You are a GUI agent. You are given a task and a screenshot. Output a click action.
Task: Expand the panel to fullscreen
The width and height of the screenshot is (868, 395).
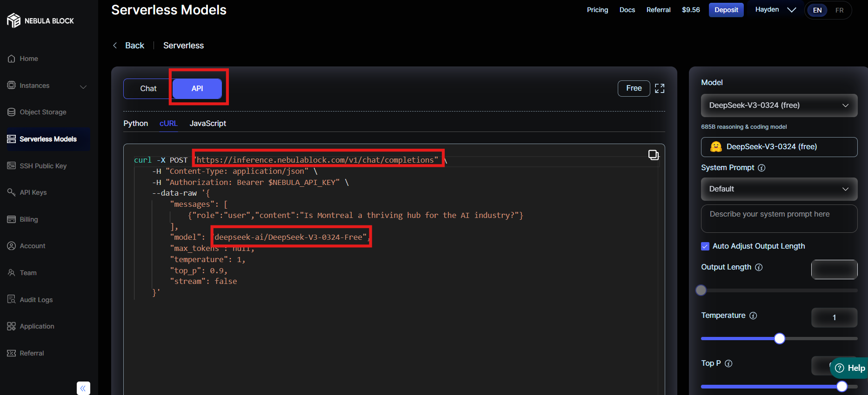pyautogui.click(x=660, y=88)
